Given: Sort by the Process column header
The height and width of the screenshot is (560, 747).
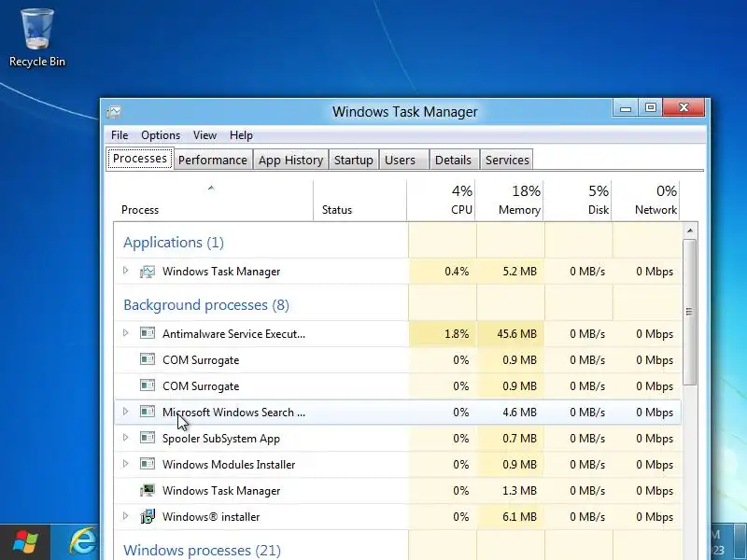Looking at the screenshot, I should pyautogui.click(x=213, y=201).
